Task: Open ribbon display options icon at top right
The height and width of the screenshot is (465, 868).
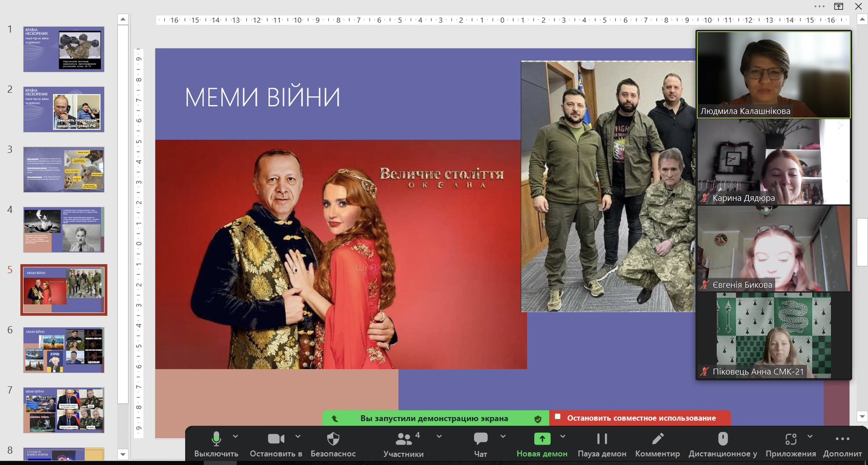Action: click(839, 7)
